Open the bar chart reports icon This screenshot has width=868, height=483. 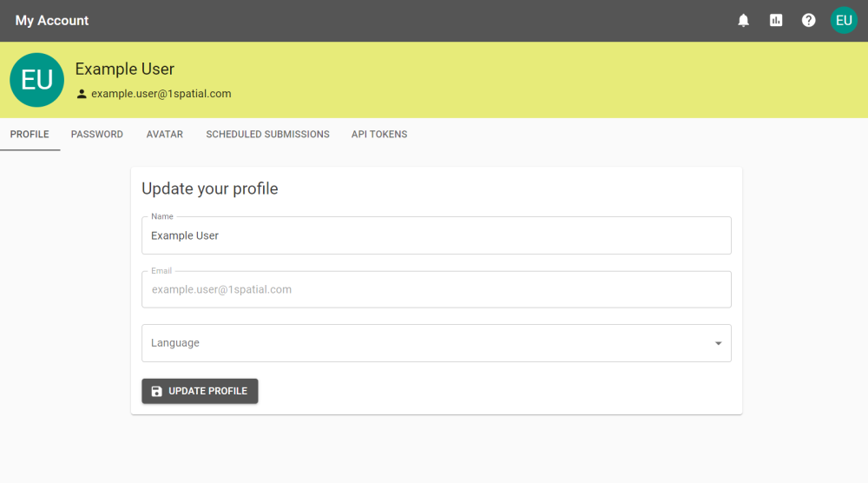(775, 21)
